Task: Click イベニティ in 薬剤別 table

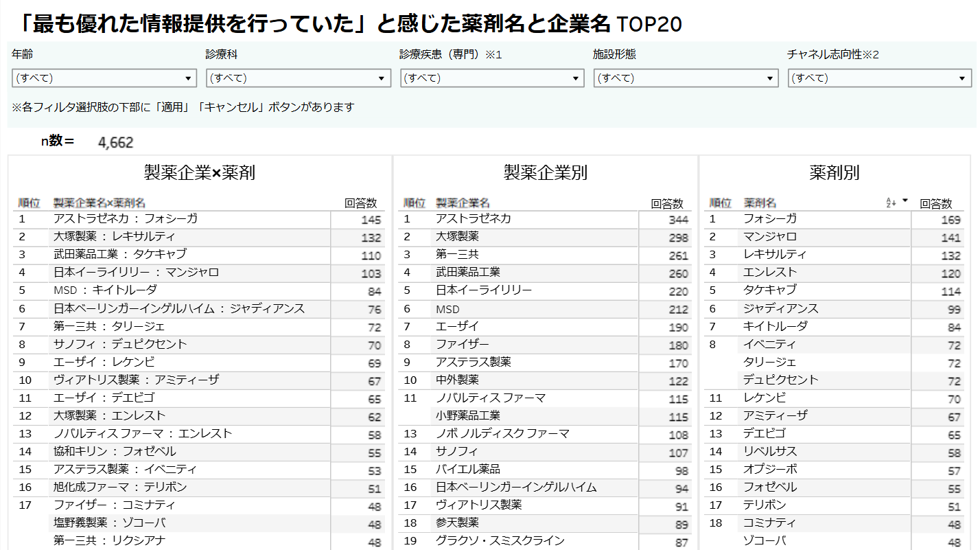Action: tap(771, 344)
